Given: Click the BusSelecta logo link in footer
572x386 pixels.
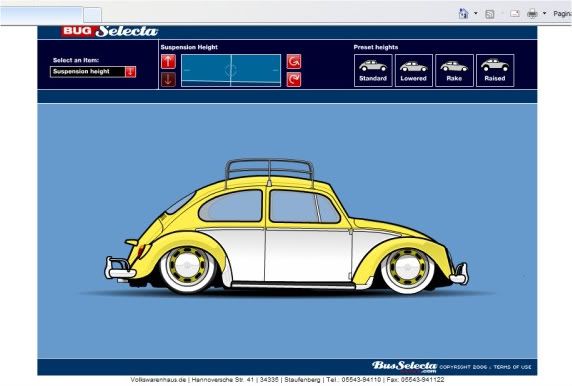Looking at the screenshot, I should tap(404, 366).
